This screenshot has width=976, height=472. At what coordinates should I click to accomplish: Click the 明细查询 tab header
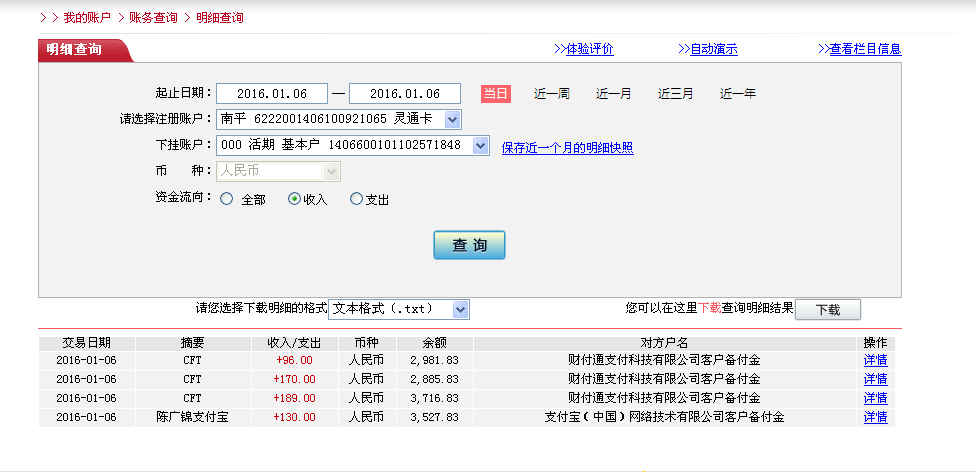click(x=75, y=49)
